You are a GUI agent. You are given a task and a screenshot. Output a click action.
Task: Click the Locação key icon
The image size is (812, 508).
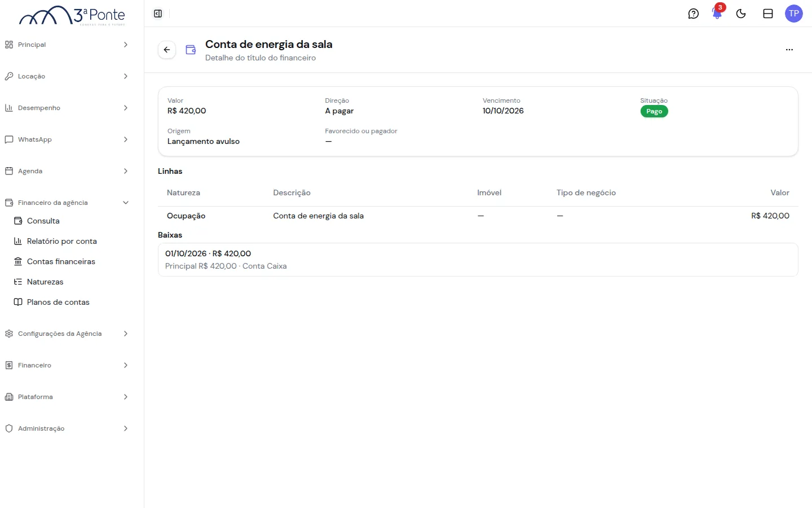pyautogui.click(x=9, y=76)
